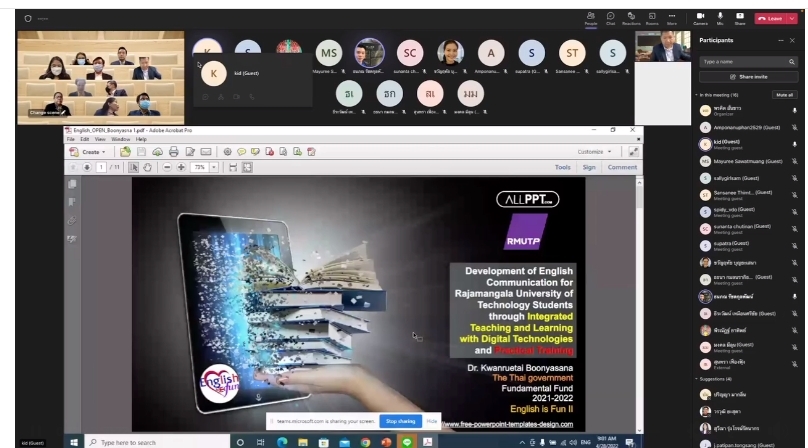This screenshot has height=448, width=808.
Task: Click the Save file icon in Acrobat
Action: [x=141, y=152]
